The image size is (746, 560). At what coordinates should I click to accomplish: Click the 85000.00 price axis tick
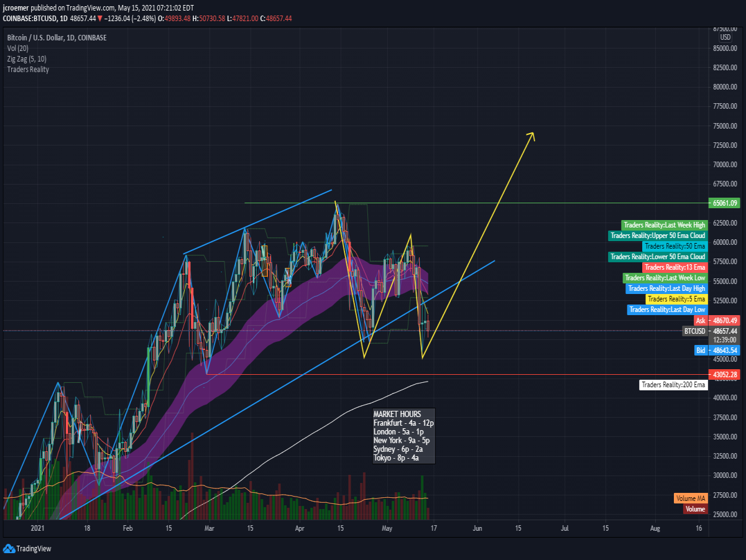coord(725,48)
